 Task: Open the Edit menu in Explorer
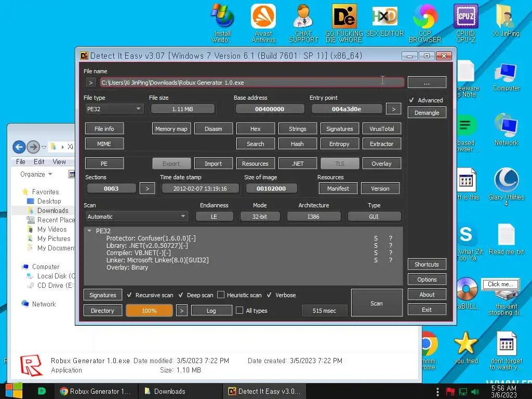39,162
